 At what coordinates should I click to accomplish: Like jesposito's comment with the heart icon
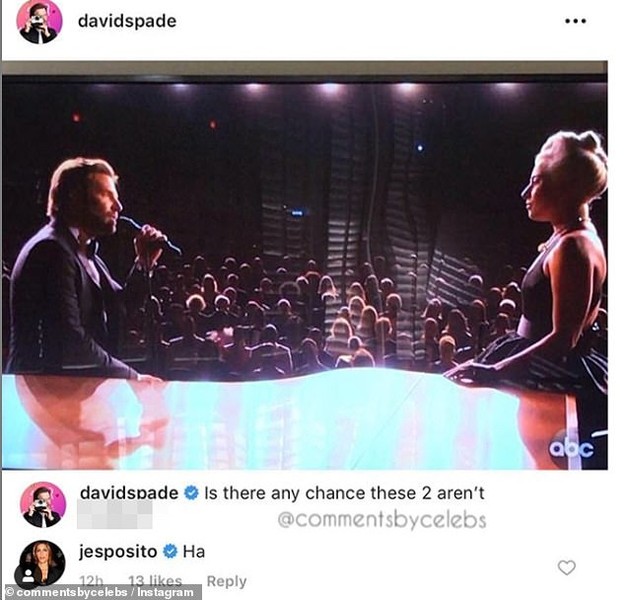pos(566,567)
